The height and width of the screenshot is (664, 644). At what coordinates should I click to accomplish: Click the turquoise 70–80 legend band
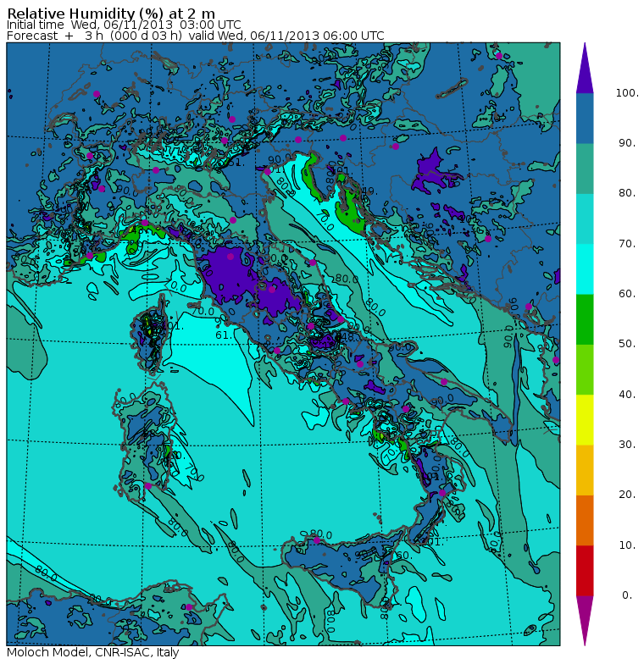point(585,219)
